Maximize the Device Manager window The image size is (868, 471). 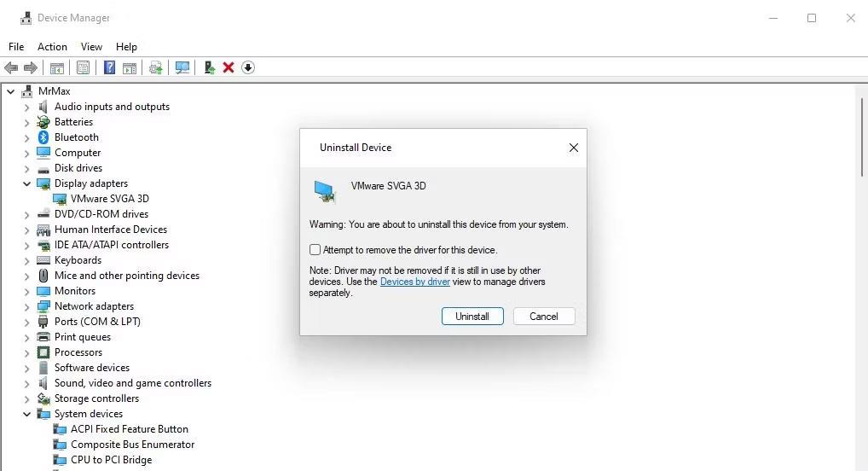tap(812, 18)
